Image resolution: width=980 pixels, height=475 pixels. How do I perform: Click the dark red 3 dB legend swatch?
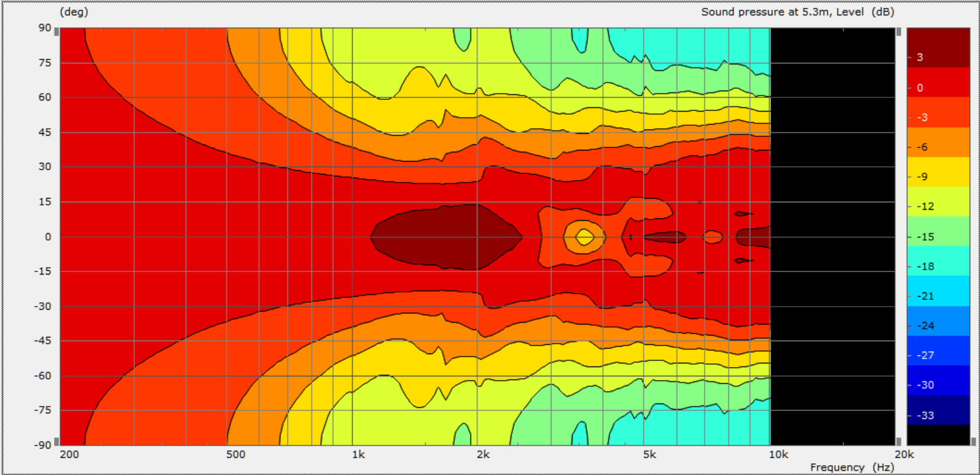pyautogui.click(x=938, y=47)
